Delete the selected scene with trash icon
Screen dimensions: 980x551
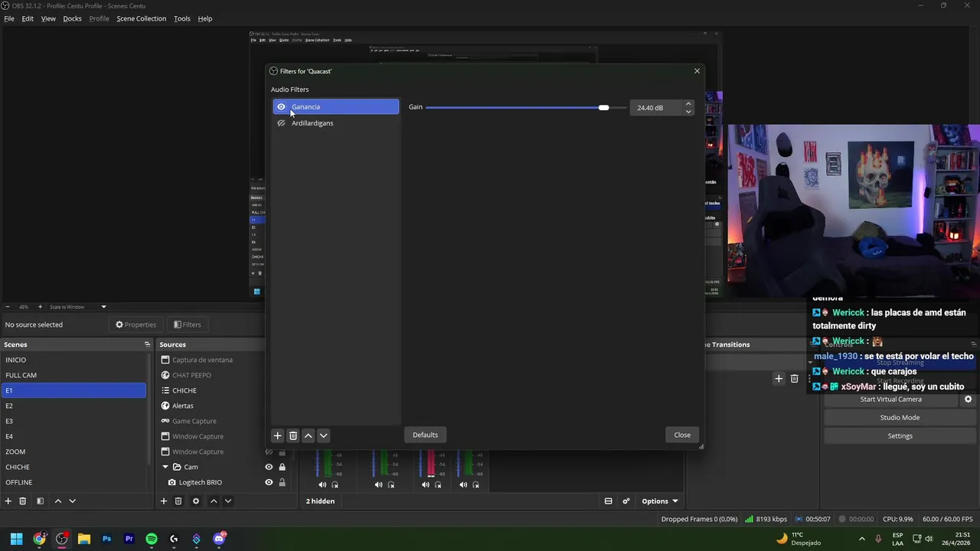[x=23, y=501]
